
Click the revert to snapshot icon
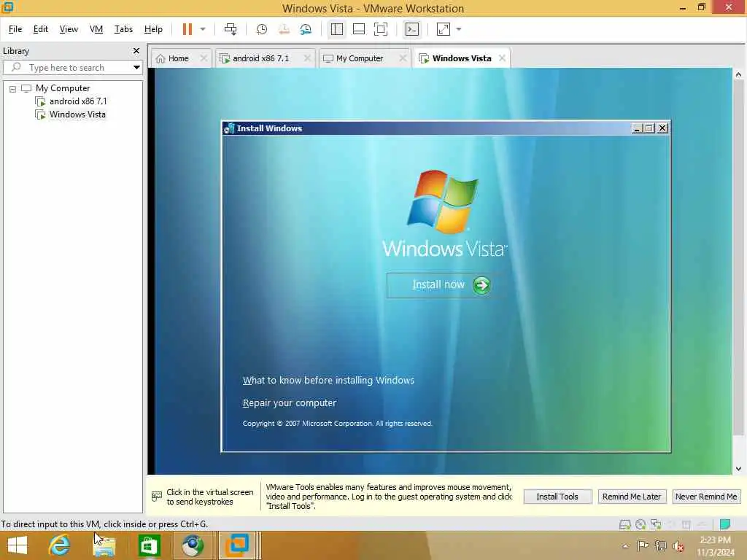[284, 29]
